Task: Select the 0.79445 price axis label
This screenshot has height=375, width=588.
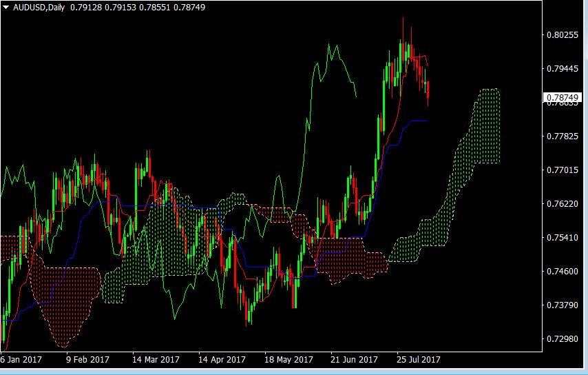Action: [562, 68]
